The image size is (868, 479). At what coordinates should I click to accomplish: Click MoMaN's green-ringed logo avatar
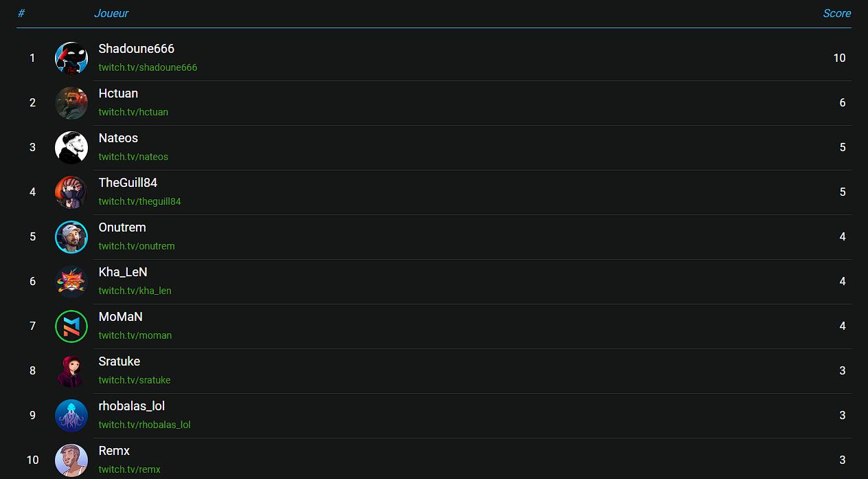point(71,326)
